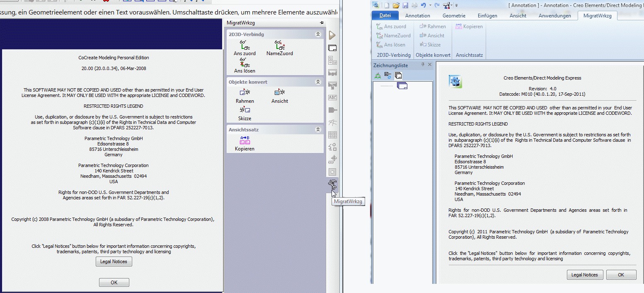Image resolution: width=644 pixels, height=293 pixels.
Task: Click Ans lösen icon in CoCreate panel
Action: coord(245,62)
